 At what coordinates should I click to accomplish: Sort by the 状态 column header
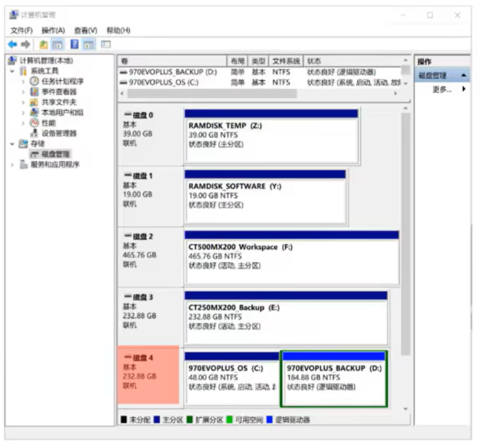pyautogui.click(x=352, y=61)
